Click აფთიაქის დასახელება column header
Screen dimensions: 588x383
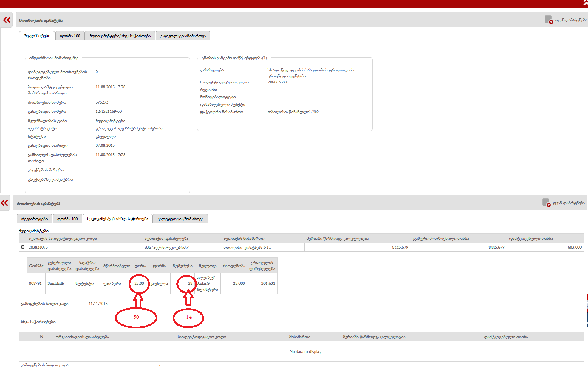(x=166, y=239)
